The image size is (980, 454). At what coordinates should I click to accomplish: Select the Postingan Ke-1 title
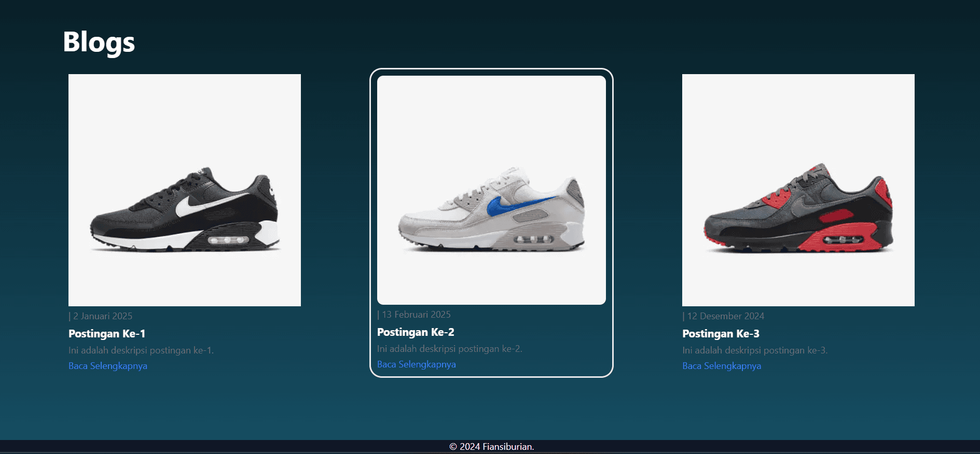107,334
